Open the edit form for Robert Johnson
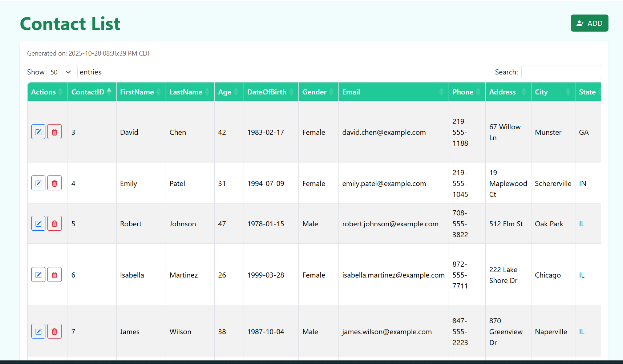The image size is (623, 364). coord(38,223)
